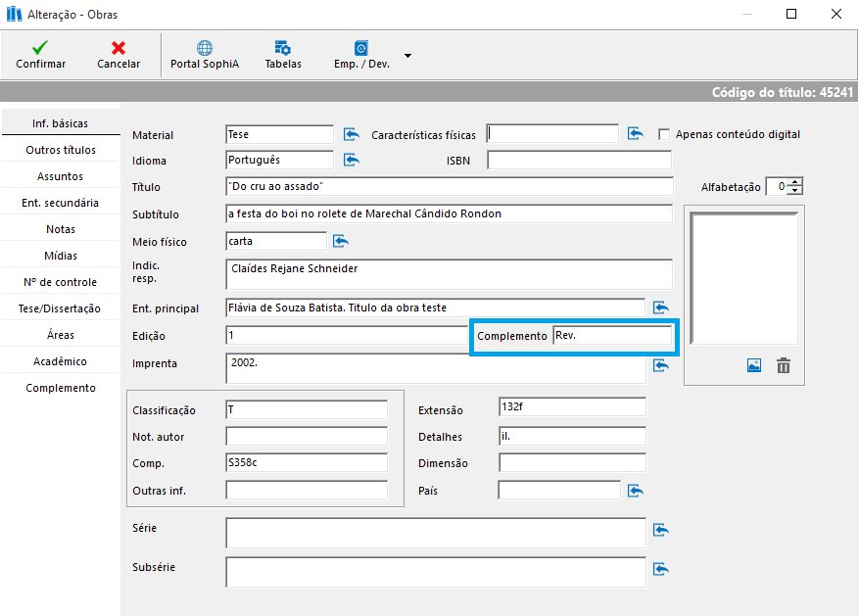Click the Alfabetação number field

[777, 186]
